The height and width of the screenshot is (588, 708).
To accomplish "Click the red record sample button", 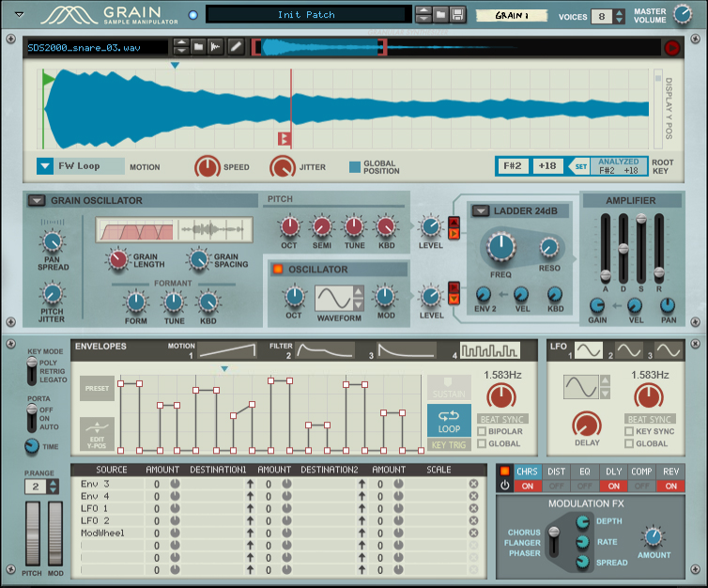I will click(672, 48).
